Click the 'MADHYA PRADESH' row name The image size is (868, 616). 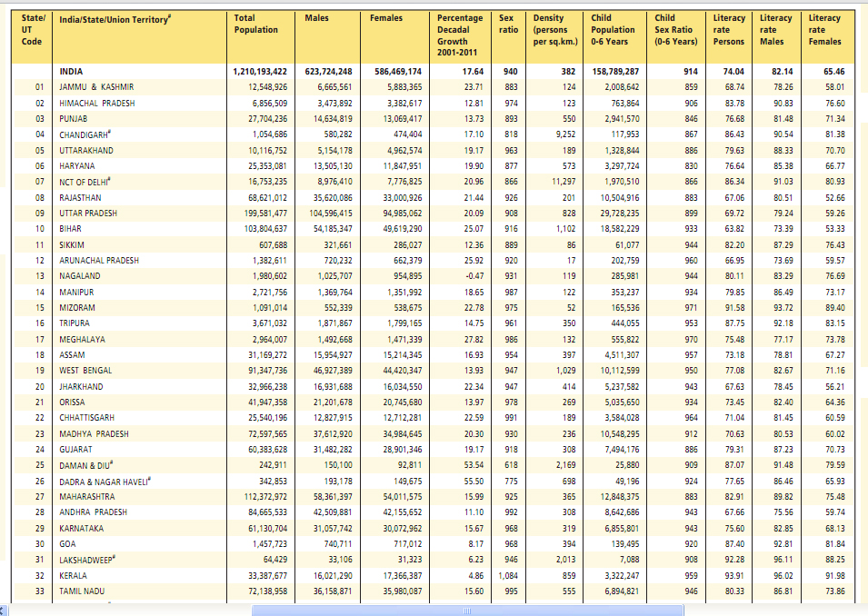(95, 434)
